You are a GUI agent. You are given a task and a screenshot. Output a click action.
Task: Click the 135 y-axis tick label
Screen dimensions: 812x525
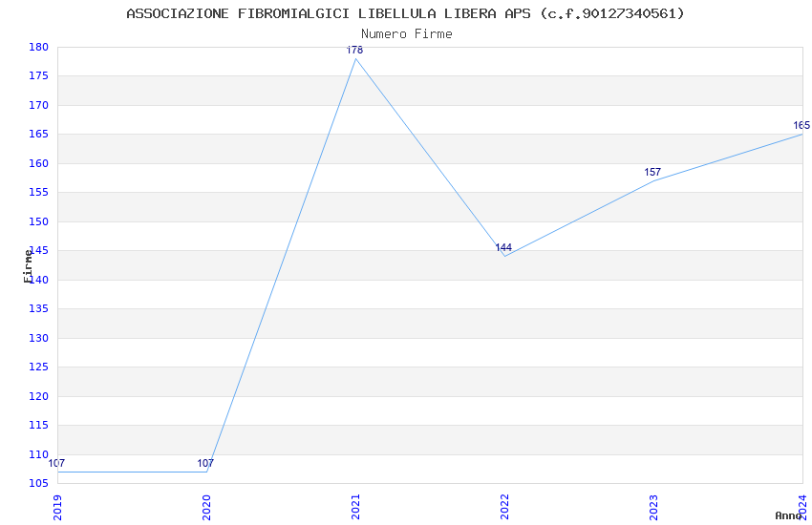(39, 308)
